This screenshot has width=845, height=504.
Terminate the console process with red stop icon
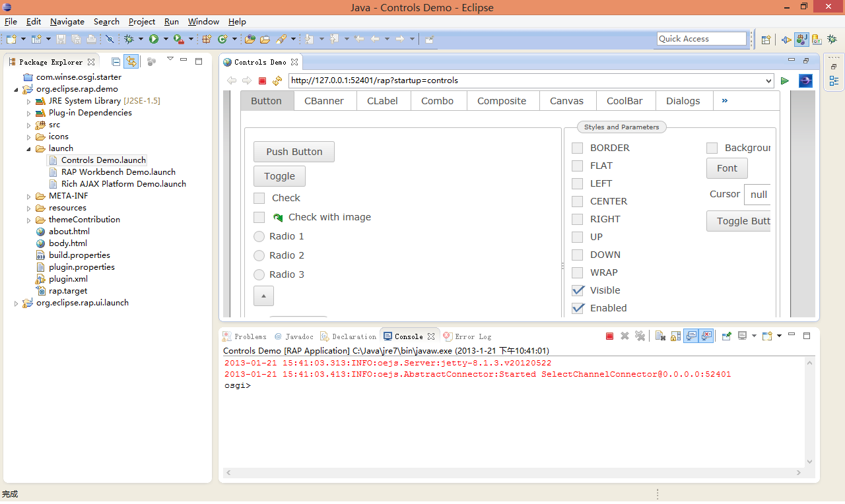[x=609, y=336]
